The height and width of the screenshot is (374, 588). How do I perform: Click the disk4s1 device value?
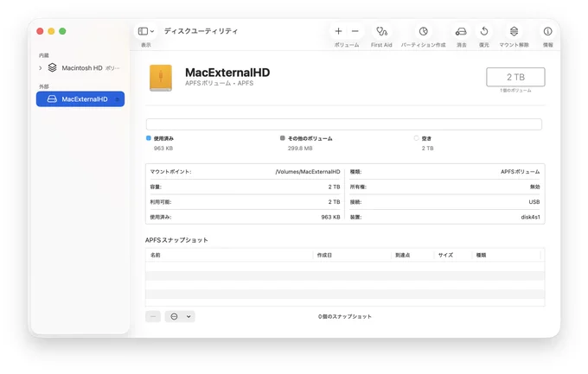(530, 217)
